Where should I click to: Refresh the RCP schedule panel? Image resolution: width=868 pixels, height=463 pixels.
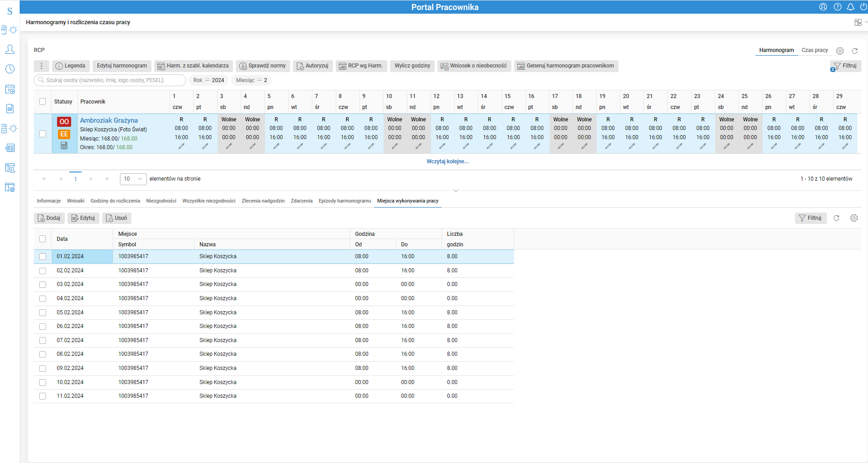click(855, 51)
